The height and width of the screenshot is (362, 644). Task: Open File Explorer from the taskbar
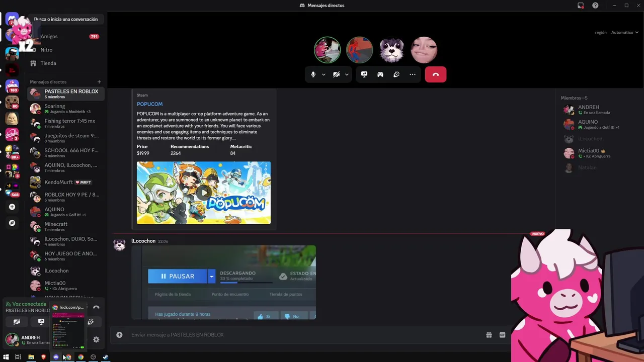point(31,357)
